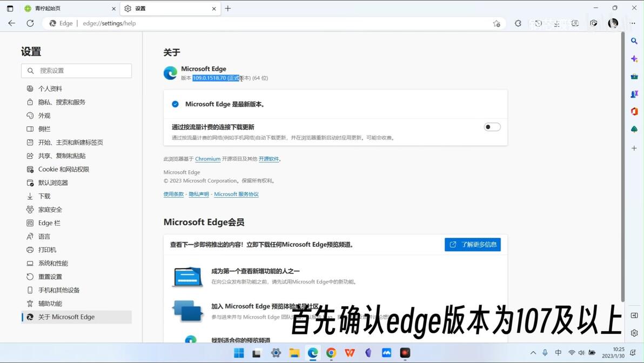Open the 开源软件 link
644x363 pixels.
tap(269, 159)
